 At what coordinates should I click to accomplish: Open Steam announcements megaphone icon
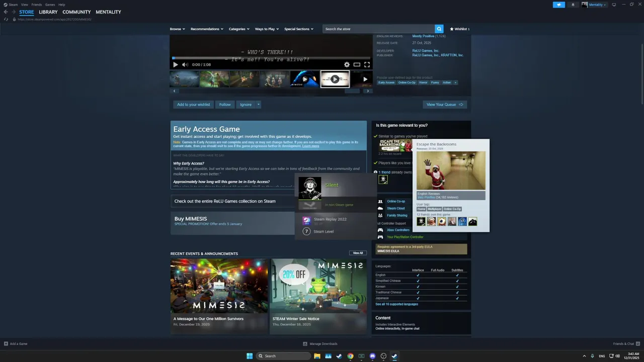point(559,5)
